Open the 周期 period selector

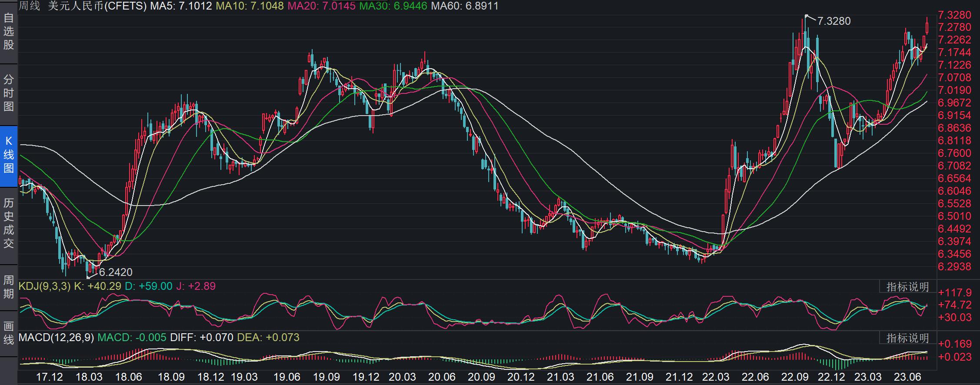pos(9,287)
